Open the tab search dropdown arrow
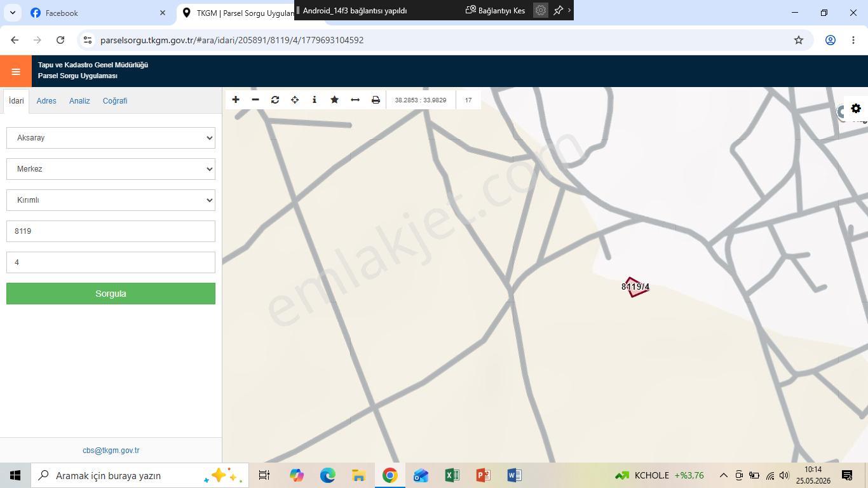 click(x=12, y=13)
